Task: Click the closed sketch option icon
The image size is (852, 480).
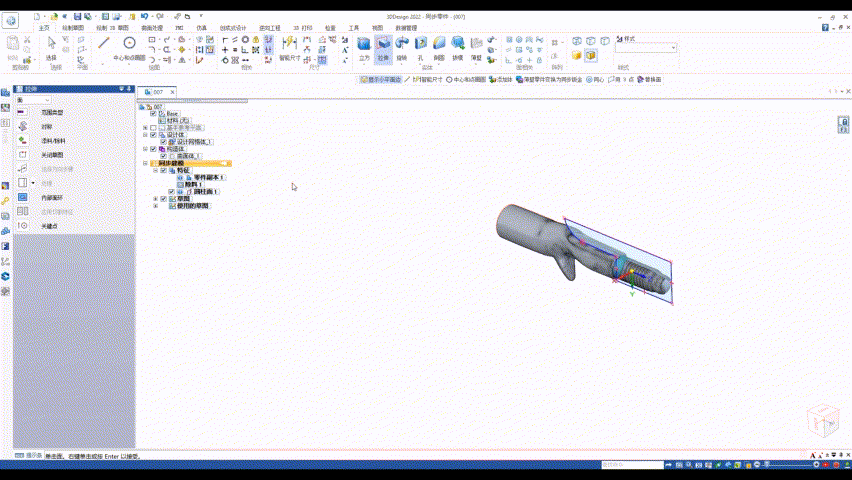Action: coord(22,154)
